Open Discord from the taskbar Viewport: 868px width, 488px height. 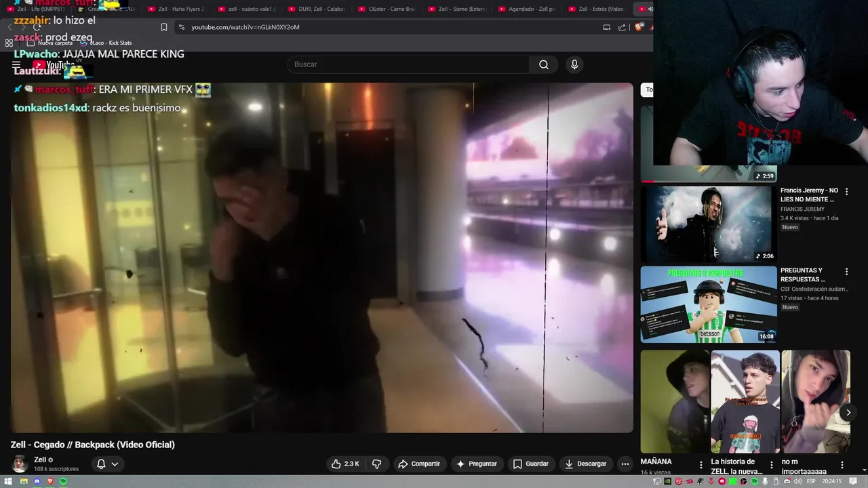click(37, 481)
